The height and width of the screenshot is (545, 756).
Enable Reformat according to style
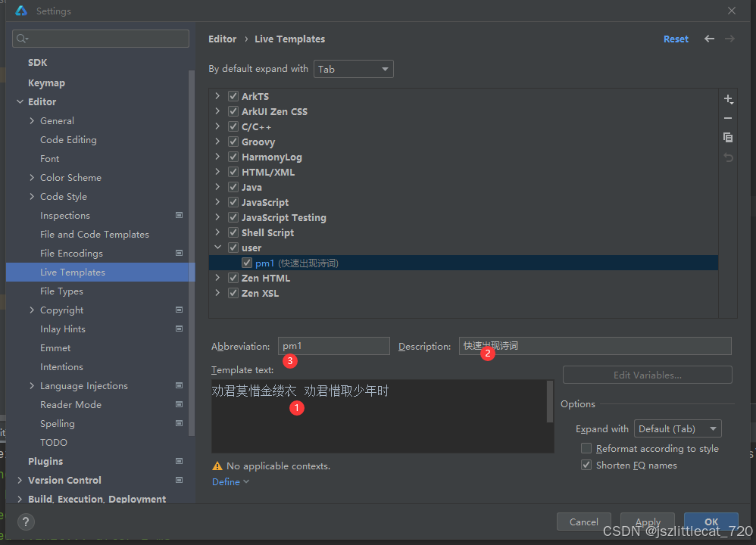tap(586, 449)
